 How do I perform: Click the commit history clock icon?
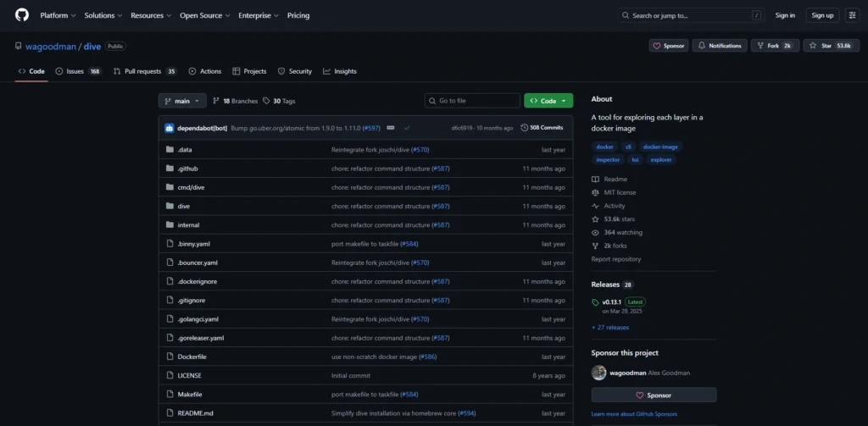[524, 128]
